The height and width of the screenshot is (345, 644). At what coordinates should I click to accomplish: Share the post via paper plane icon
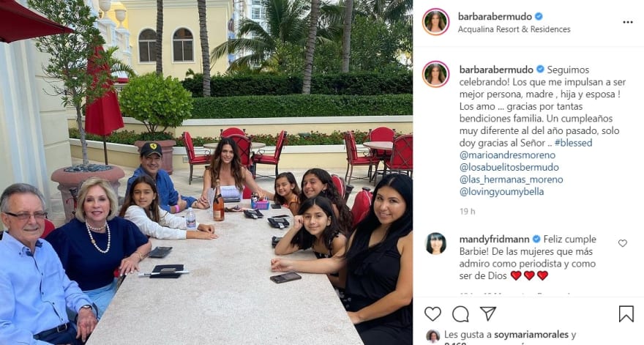click(x=488, y=314)
